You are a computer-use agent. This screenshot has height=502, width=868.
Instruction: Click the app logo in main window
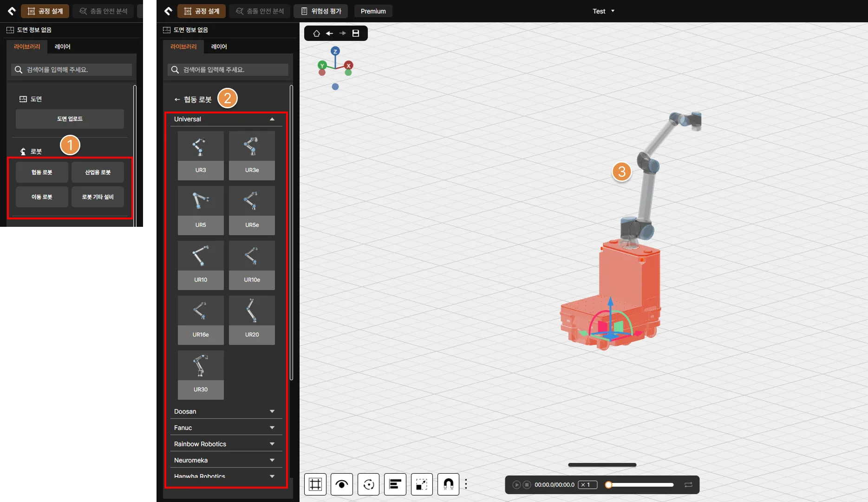click(x=169, y=11)
